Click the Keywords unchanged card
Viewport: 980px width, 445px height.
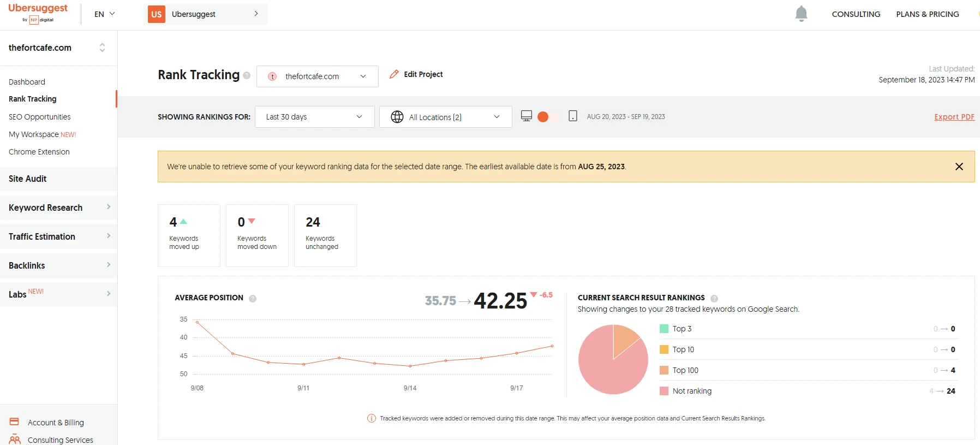[325, 235]
